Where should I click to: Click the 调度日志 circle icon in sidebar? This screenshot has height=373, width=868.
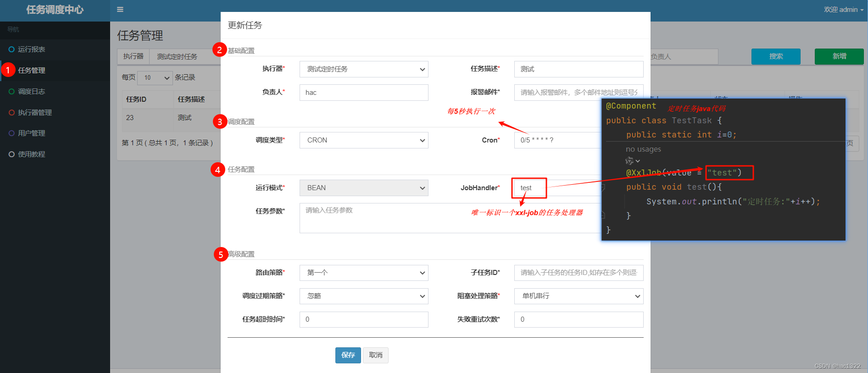pyautogui.click(x=11, y=92)
